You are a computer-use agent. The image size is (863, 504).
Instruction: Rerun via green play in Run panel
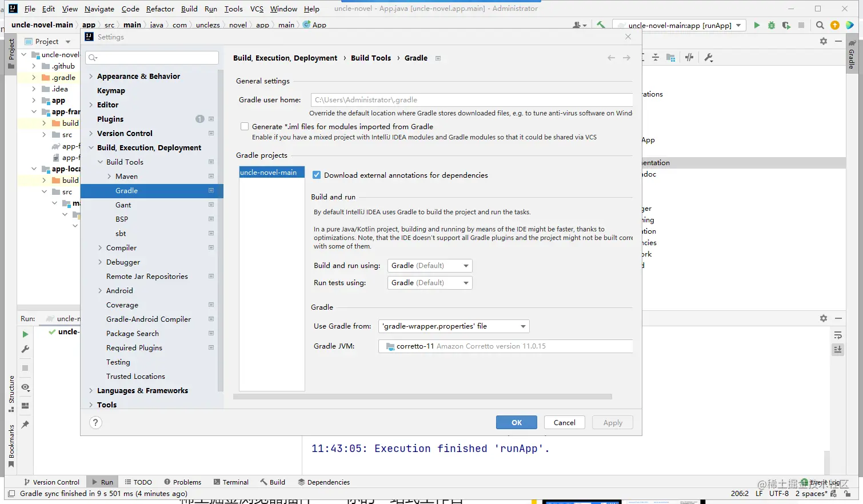tap(25, 334)
